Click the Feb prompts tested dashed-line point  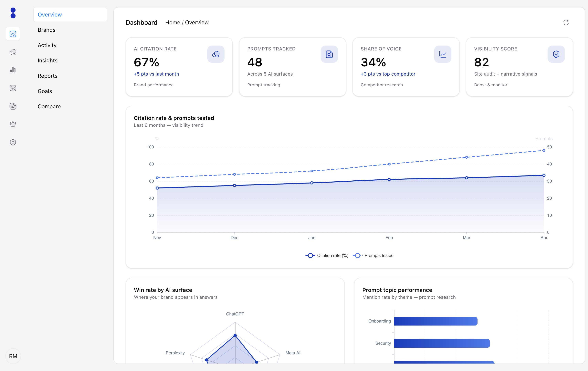tap(389, 164)
